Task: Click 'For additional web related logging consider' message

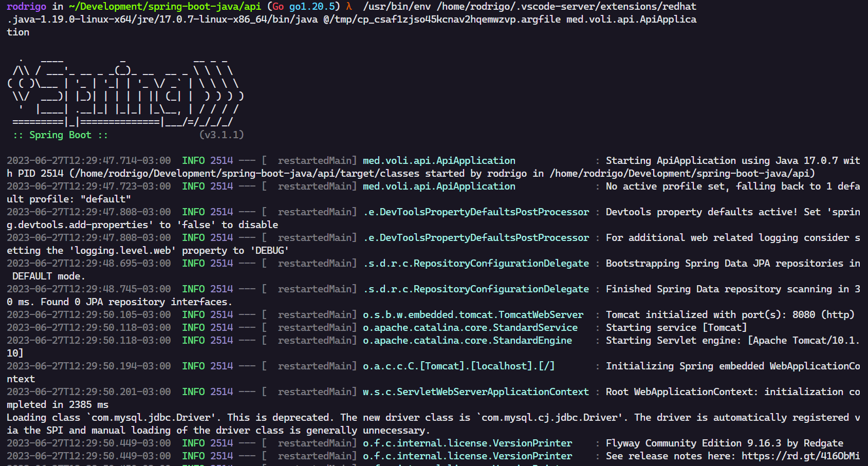Action: (727, 237)
